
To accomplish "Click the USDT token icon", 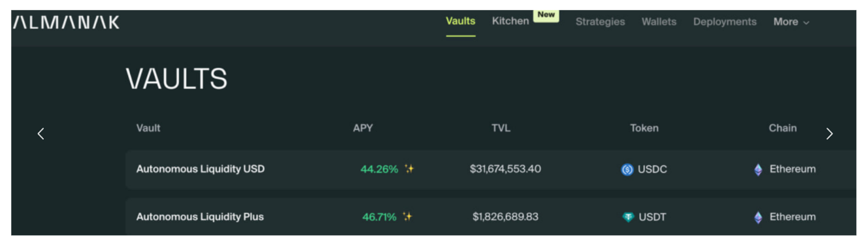I will point(628,217).
